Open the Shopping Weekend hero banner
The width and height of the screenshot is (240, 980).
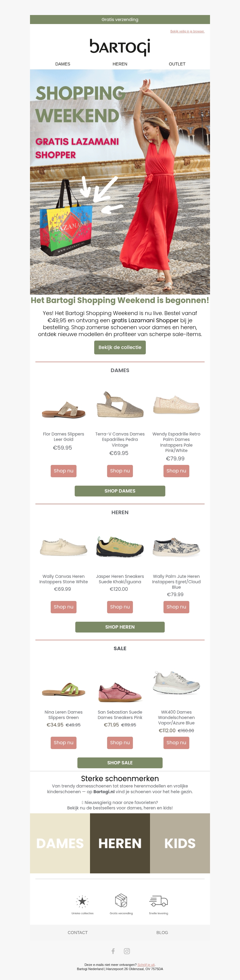tap(120, 182)
